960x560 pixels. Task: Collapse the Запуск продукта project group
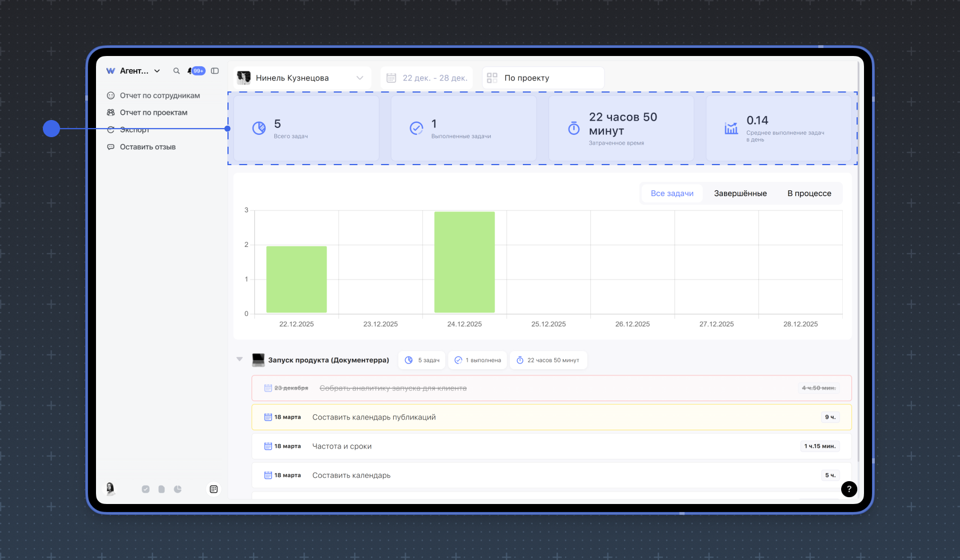pyautogui.click(x=239, y=359)
